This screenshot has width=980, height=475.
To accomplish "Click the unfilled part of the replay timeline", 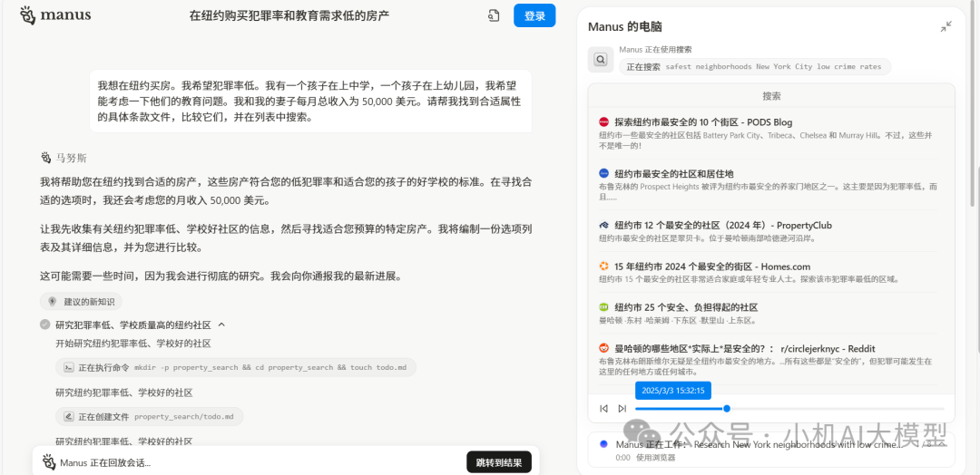I will [837, 408].
